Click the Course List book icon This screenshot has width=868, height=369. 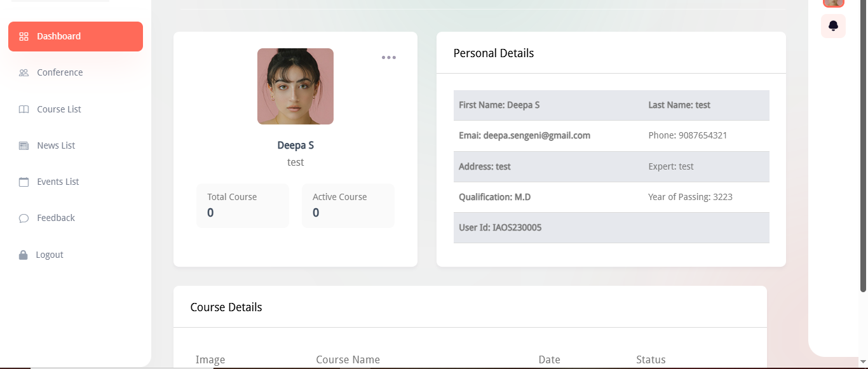click(24, 109)
